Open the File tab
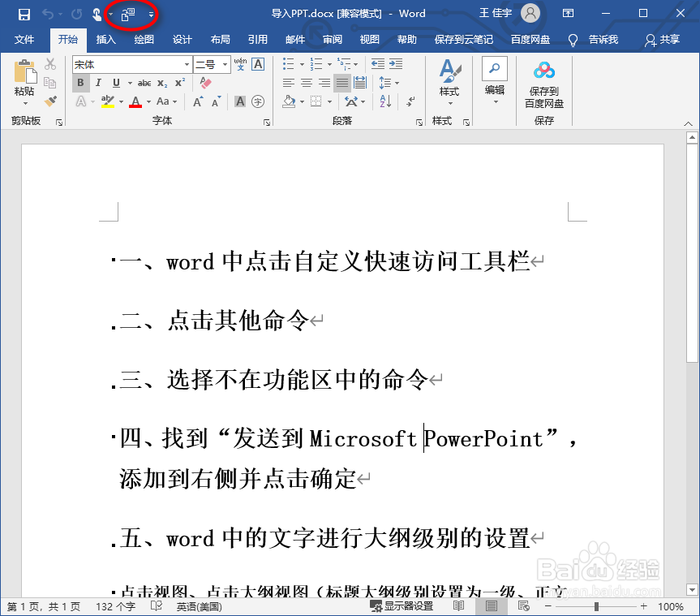Viewport: 700px width, 616px height. coord(24,40)
